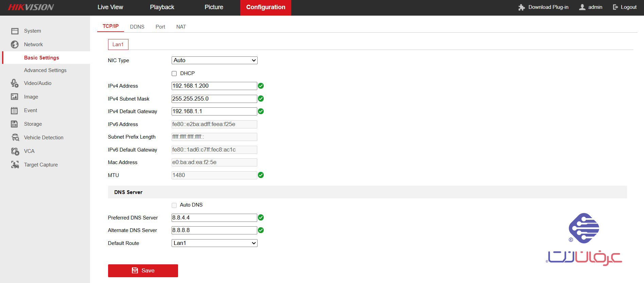
Task: Click the VCA icon in sidebar
Action: pos(15,151)
